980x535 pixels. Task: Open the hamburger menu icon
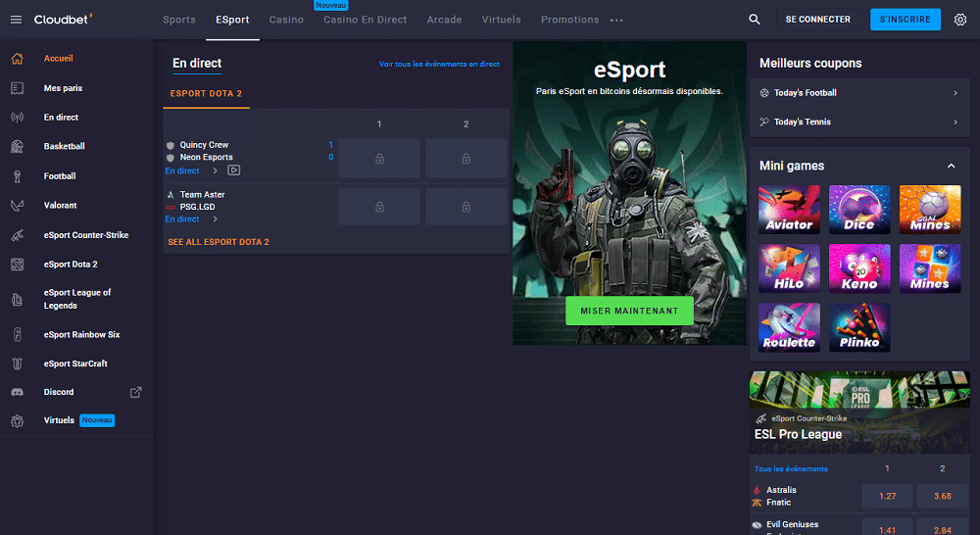(17, 20)
